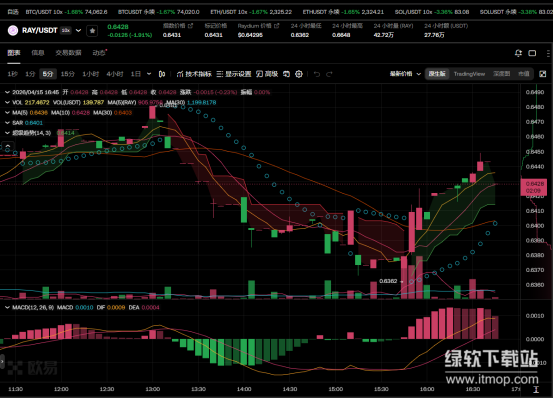Switch to 原生版 native chart
Viewport: 553px width, 399px height.
[437, 74]
